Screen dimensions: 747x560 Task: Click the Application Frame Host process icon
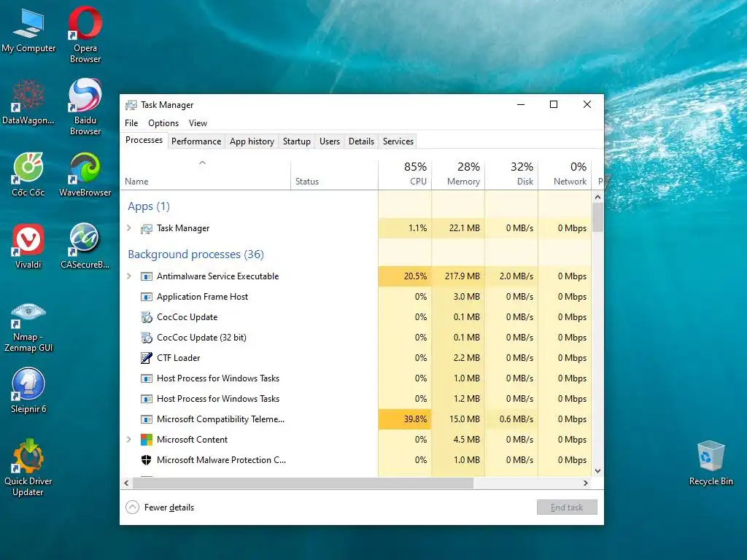146,297
